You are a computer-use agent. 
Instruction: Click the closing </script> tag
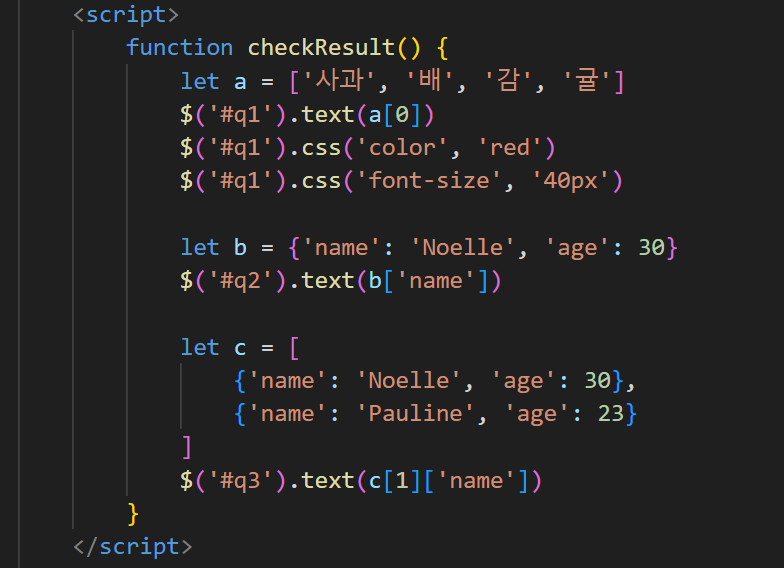pyautogui.click(x=132, y=546)
